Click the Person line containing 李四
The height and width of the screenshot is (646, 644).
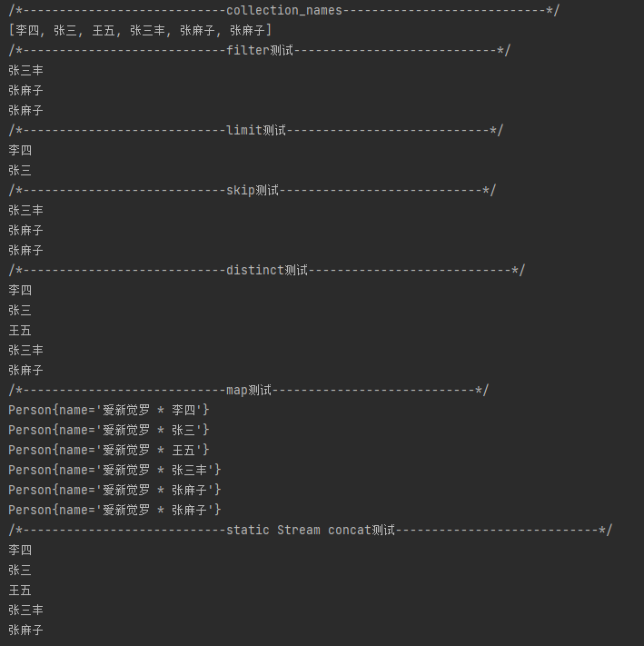pos(109,411)
